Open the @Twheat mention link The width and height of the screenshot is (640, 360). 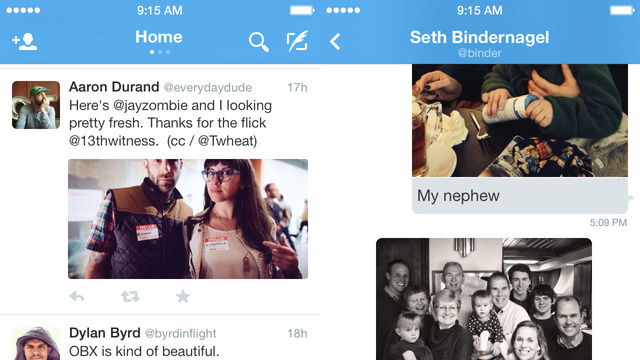click(x=227, y=141)
